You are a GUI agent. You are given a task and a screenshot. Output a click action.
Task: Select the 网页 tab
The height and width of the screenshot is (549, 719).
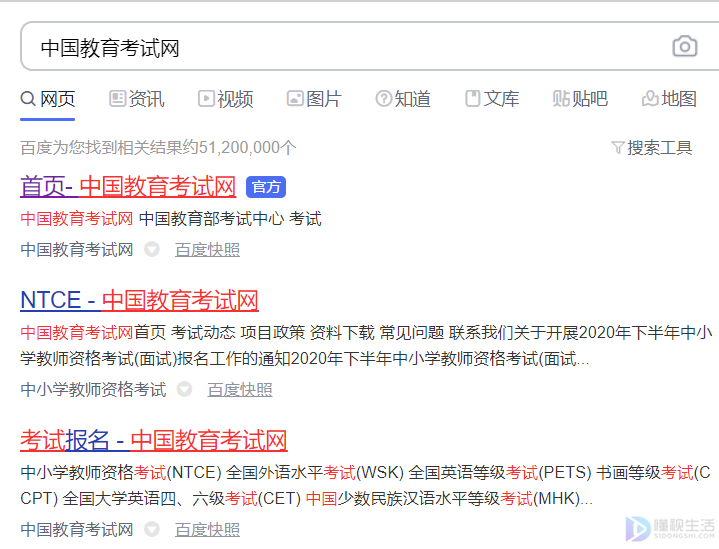(x=48, y=99)
